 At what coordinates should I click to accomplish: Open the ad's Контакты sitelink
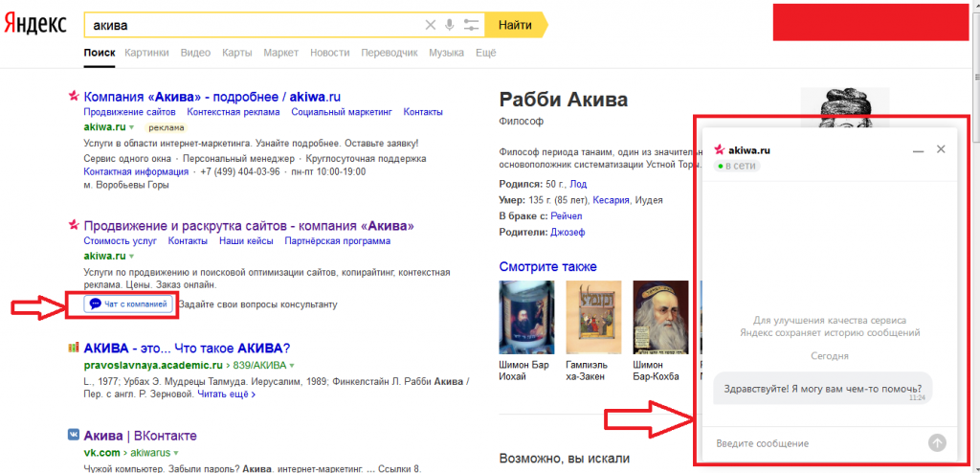coord(423,112)
